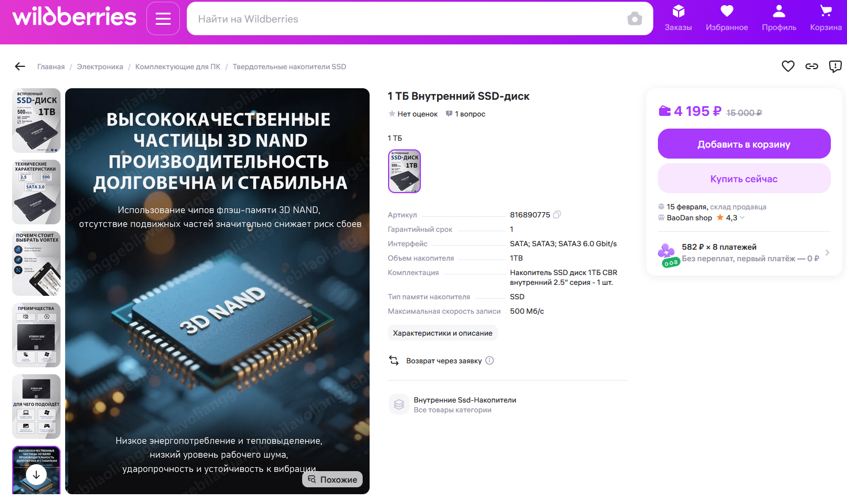Open Твердотельные накопители SSD breadcrumb
847x504 pixels.
289,67
